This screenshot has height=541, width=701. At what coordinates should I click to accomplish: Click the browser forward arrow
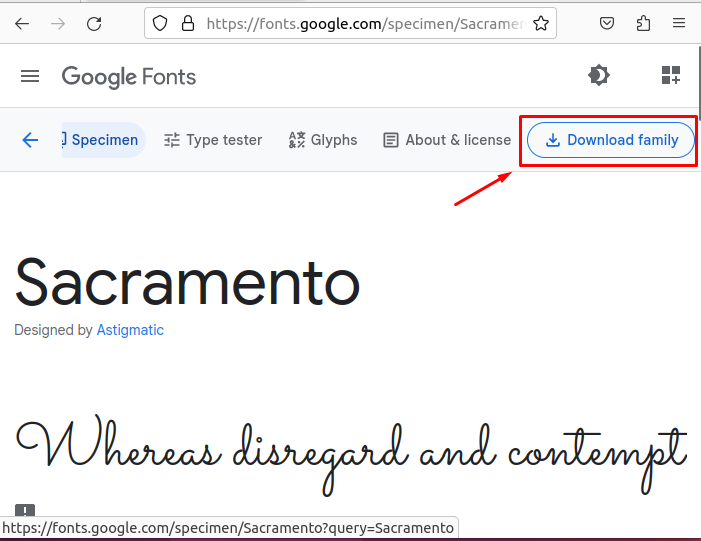tap(58, 23)
